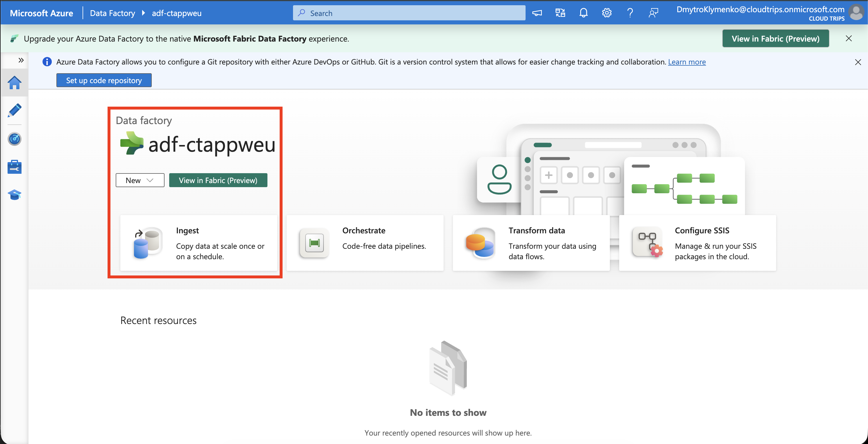Screen dimensions: 868x444
Task: Open the Learning center graduation cap
Action: (x=15, y=195)
